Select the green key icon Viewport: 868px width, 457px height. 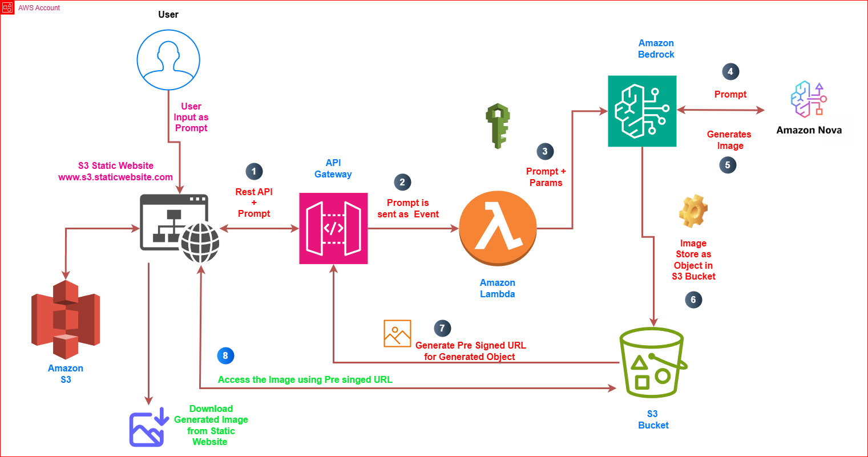497,126
